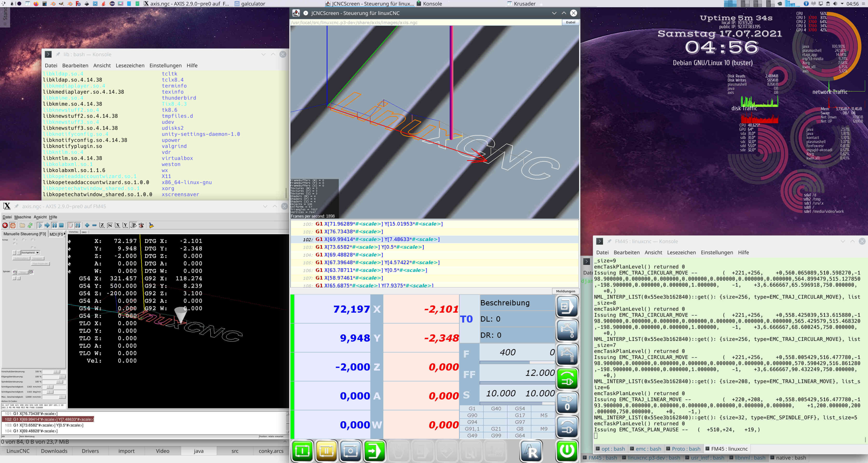The width and height of the screenshot is (868, 463).
Task: Select line 105 in JCNCScreen G-code list
Action: 435,262
